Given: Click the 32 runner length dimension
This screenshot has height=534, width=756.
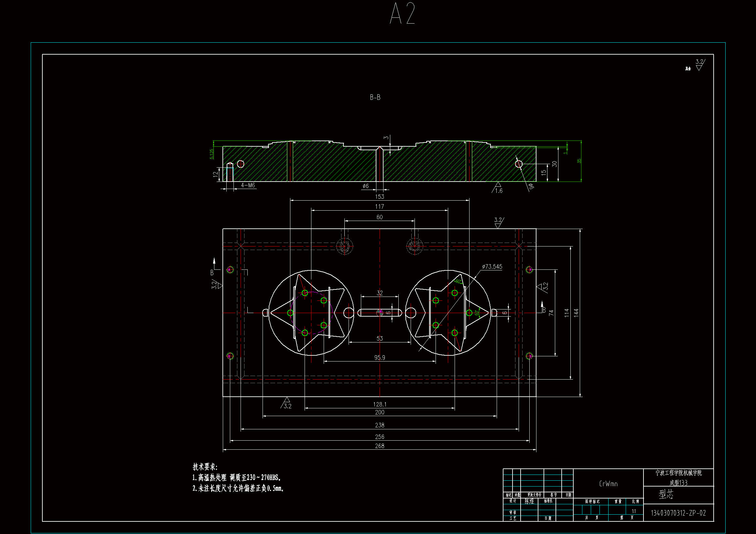Looking at the screenshot, I should click(x=380, y=293).
